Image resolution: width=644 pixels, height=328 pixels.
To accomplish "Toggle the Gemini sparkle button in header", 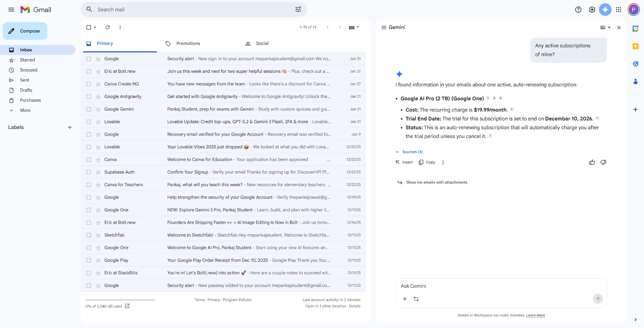I will click(605, 10).
